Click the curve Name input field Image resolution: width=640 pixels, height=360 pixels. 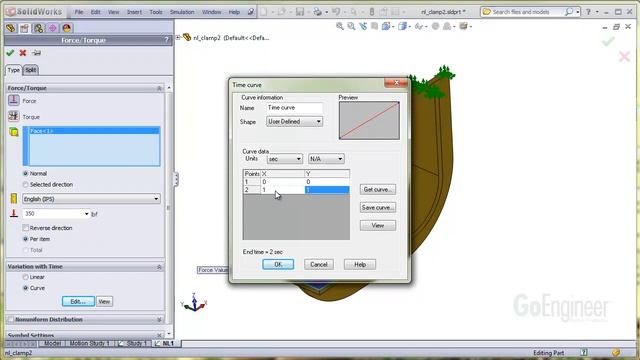tap(294, 108)
